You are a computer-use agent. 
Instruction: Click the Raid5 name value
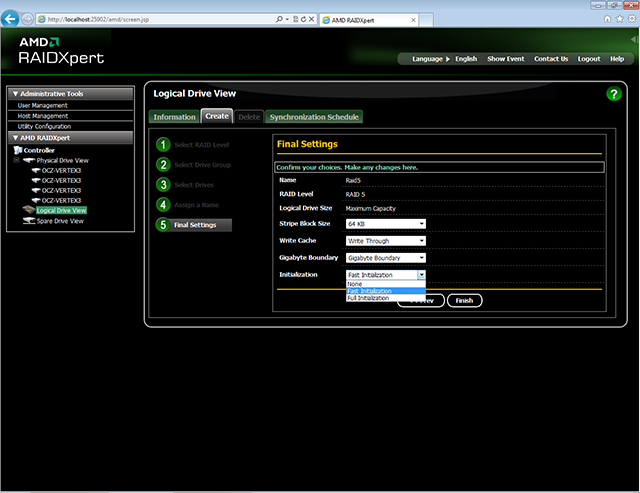coord(353,180)
